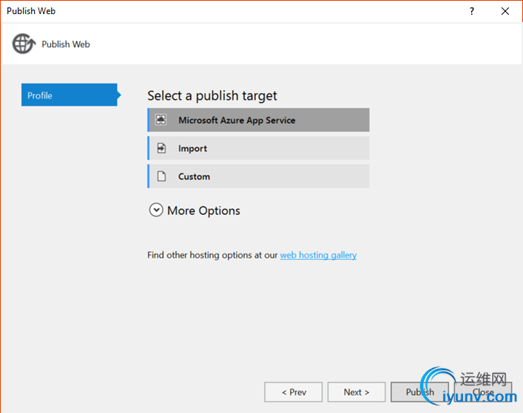523x413 pixels.
Task: Close the Publish Web dialog window
Action: tap(505, 11)
